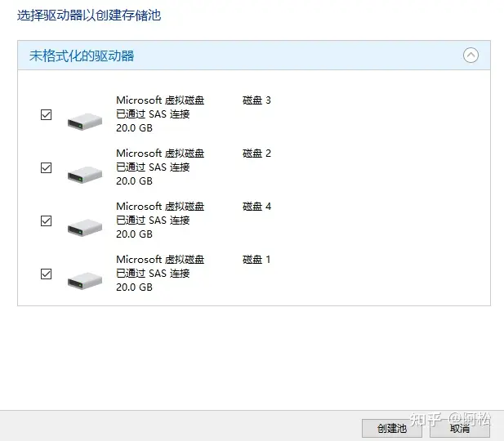Viewport: 504px width, 441px height.
Task: Click the drive icon for 磁盘 2
Action: pos(85,174)
